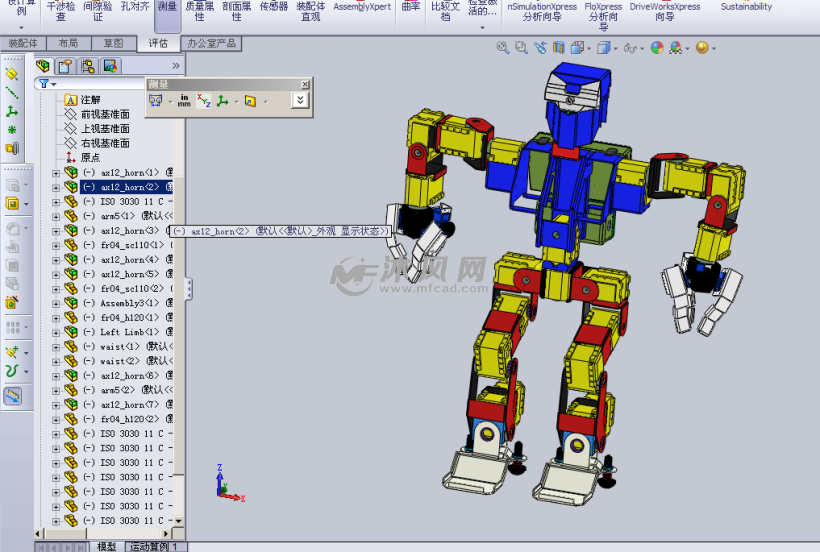Click the Zoom to Area icon
820x552 pixels.
(x=521, y=48)
